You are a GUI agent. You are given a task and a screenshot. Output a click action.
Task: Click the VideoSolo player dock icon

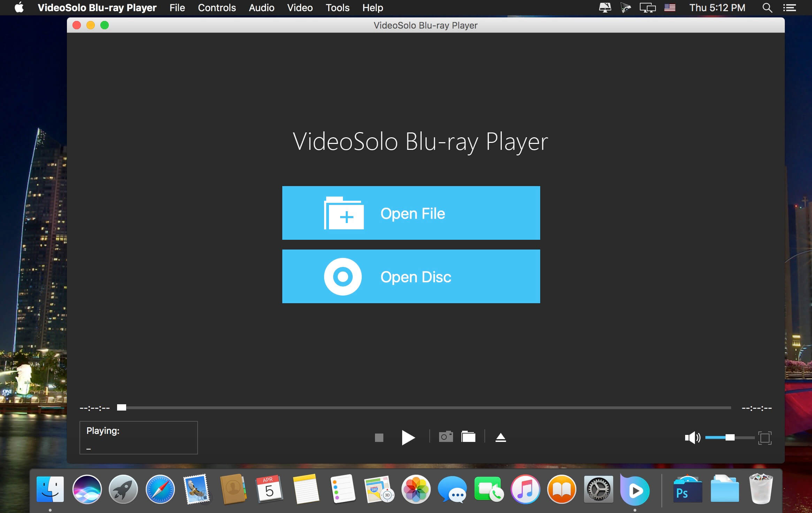635,490
